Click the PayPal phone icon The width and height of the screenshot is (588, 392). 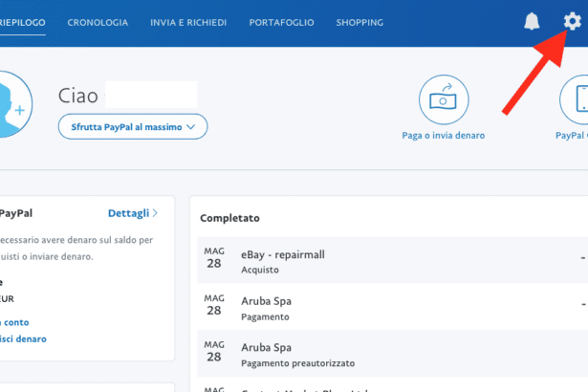point(574,99)
